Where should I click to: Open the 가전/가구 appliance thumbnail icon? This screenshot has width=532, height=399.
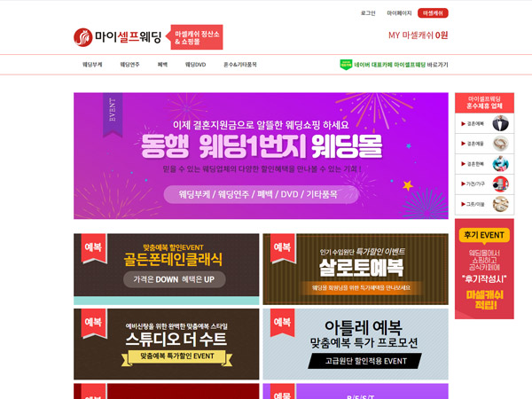[500, 184]
